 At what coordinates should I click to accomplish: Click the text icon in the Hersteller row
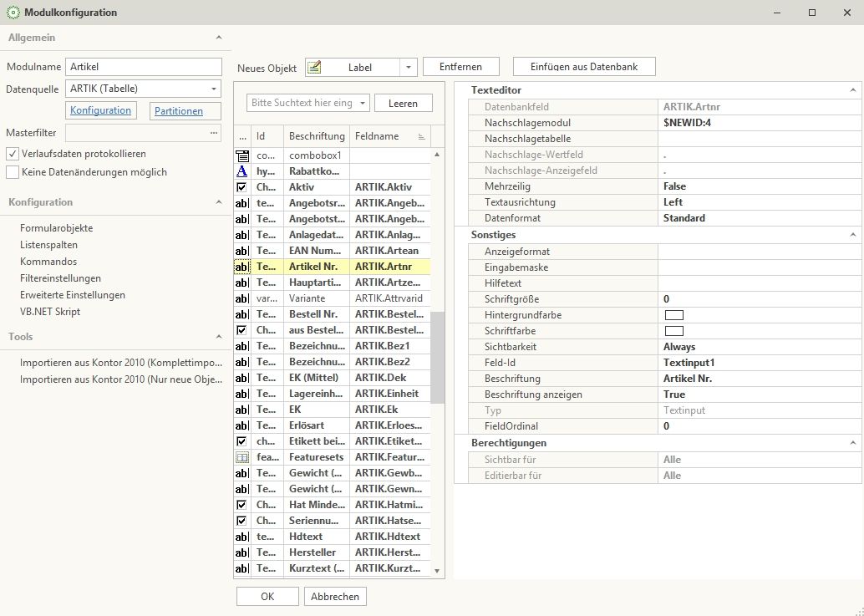click(241, 552)
